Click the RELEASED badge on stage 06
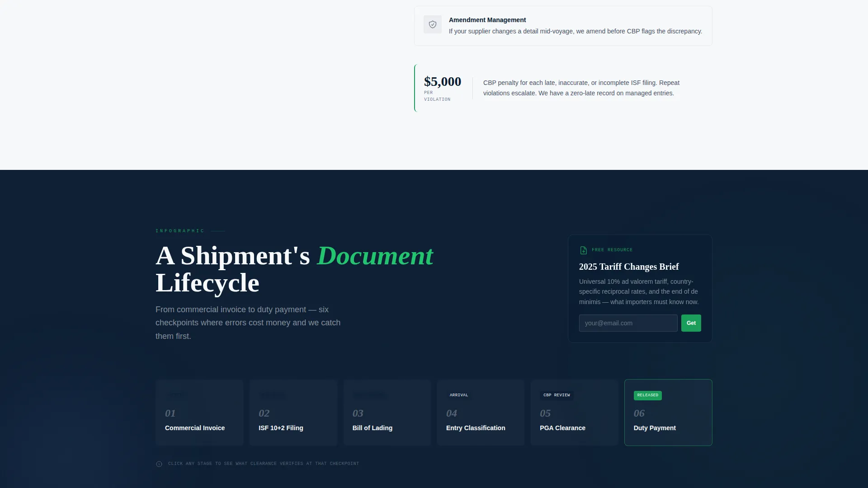 click(647, 395)
